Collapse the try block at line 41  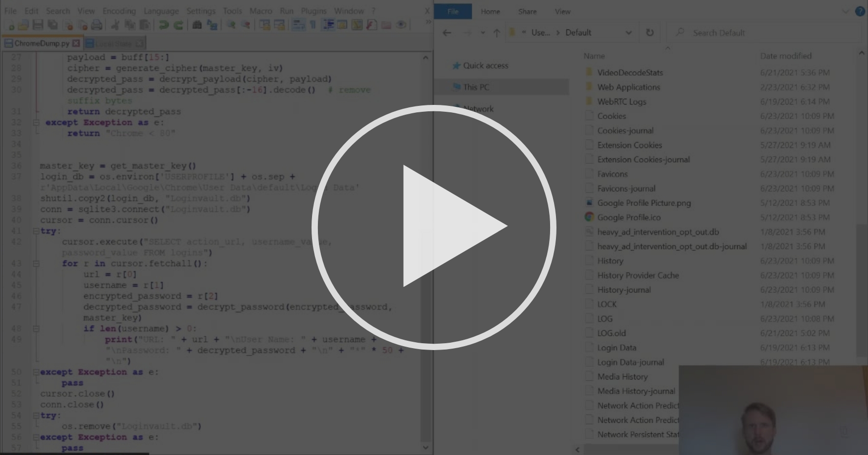[x=36, y=231]
